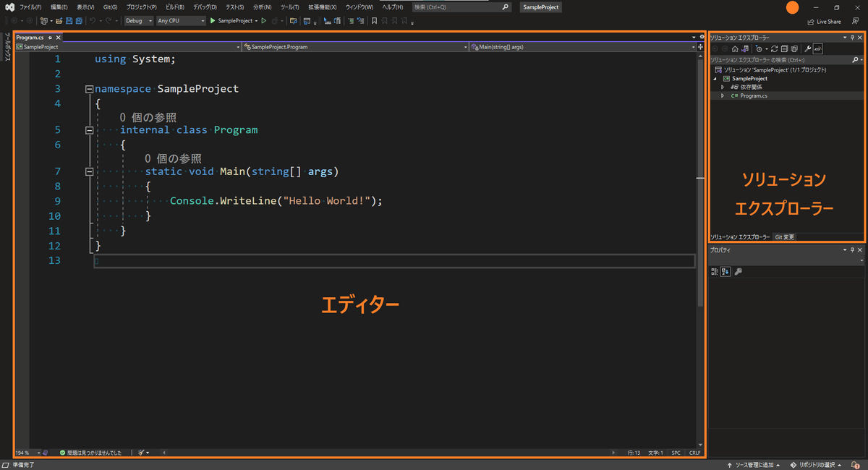The image size is (868, 470).
Task: Click the Visual Studio logo icon
Action: [9, 7]
